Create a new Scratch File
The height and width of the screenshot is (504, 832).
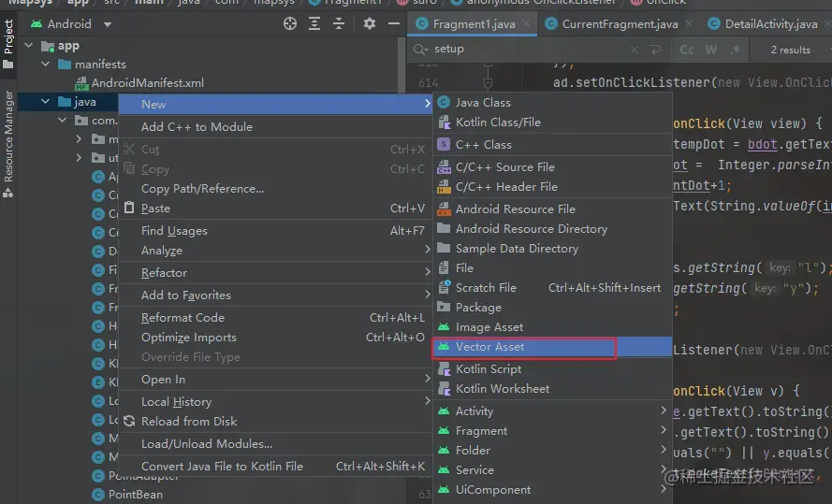[x=553, y=287]
